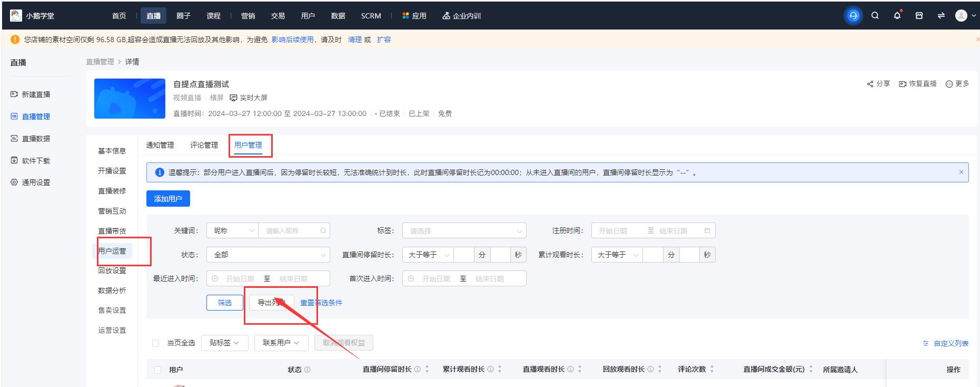Image resolution: width=980 pixels, height=387 pixels.
Task: Close the blue tip info banner
Action: click(961, 172)
